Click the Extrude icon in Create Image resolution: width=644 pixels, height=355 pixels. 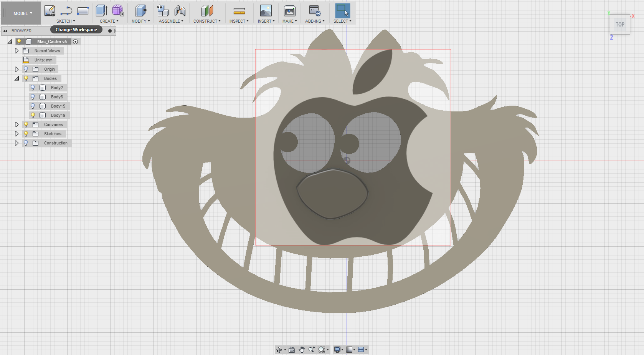(x=102, y=11)
